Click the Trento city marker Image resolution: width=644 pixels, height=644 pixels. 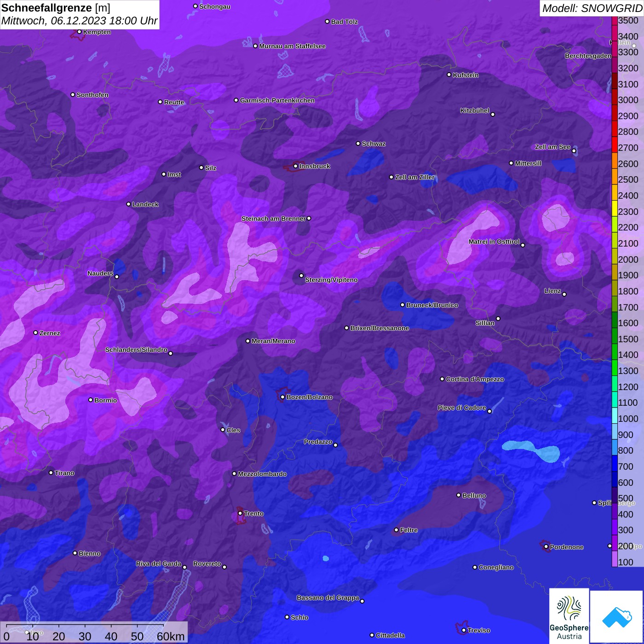(240, 513)
